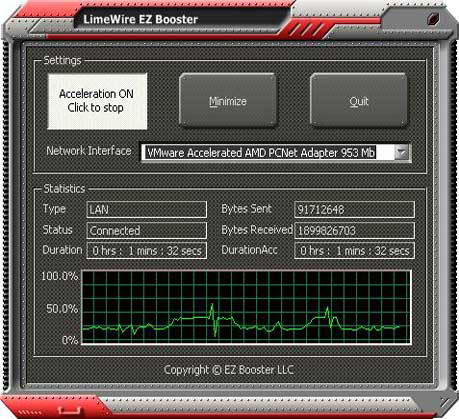
Task: Click the Type field showing LAN
Action: coord(147,210)
